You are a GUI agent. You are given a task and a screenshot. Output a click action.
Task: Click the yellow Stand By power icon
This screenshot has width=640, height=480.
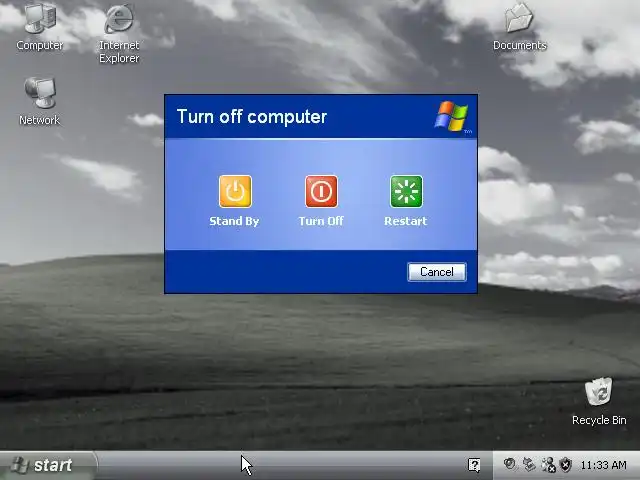(x=236, y=191)
